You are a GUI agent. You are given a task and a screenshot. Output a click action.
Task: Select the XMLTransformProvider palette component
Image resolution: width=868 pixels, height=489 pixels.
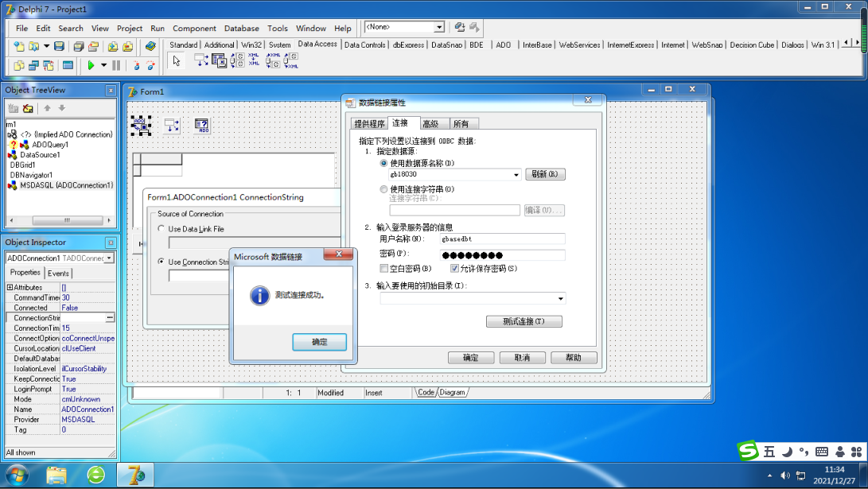pos(273,60)
